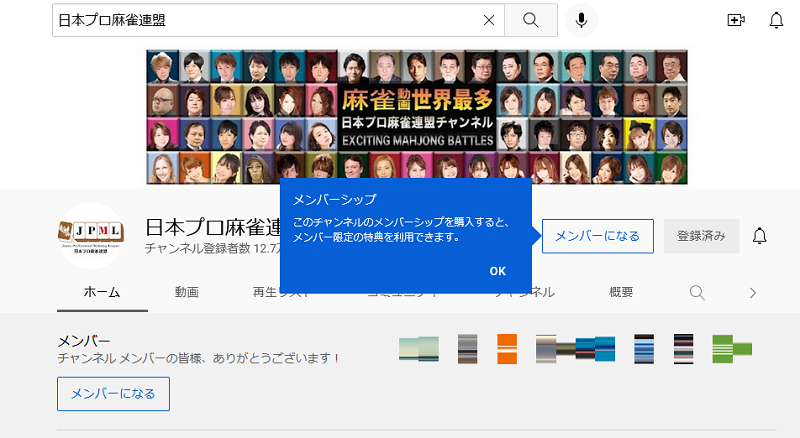
Task: Open channel search magnifier in the tab bar
Action: pos(698,292)
